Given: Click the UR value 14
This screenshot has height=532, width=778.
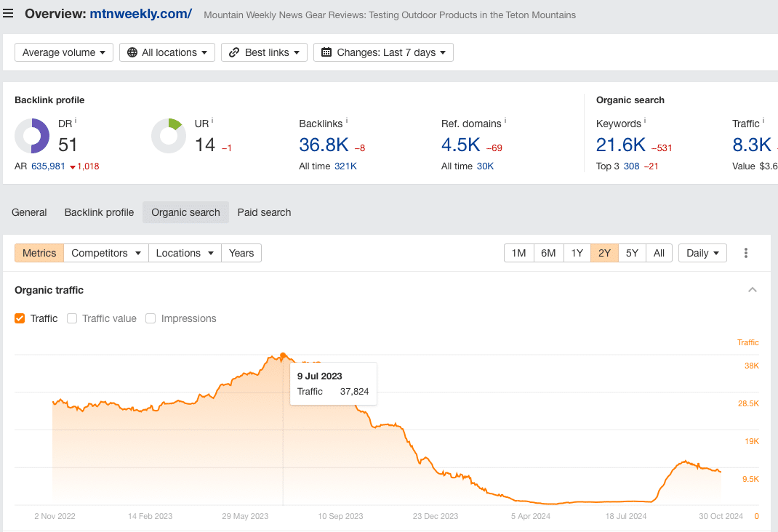Looking at the screenshot, I should click(x=205, y=145).
